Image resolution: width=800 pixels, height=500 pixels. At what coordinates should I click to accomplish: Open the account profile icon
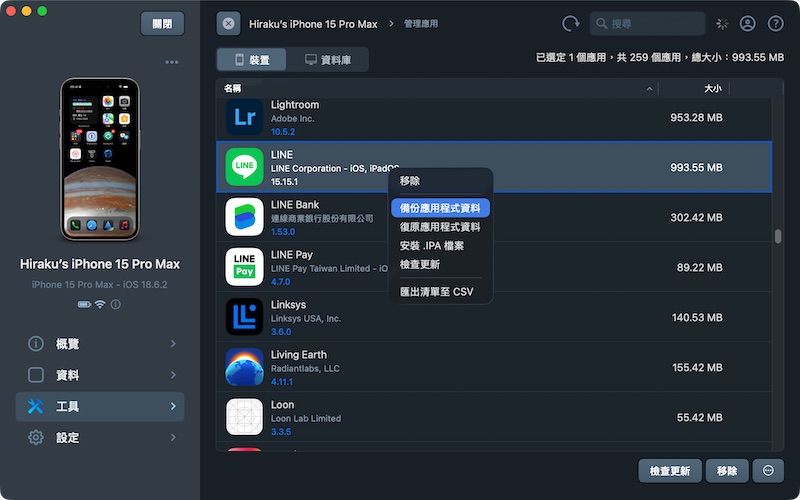pyautogui.click(x=747, y=23)
